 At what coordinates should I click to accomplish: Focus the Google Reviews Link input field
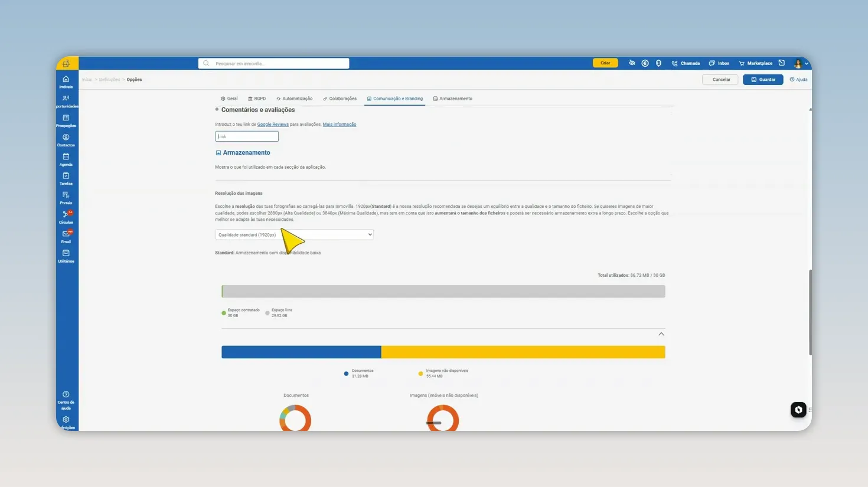tap(247, 136)
